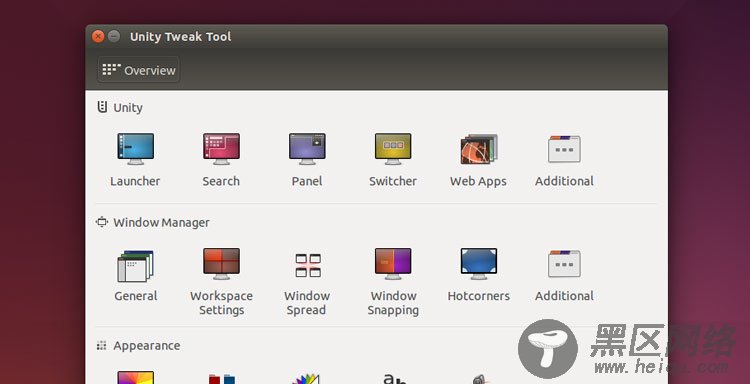Open General window manager icon
The height and width of the screenshot is (384, 750).
coord(135,266)
